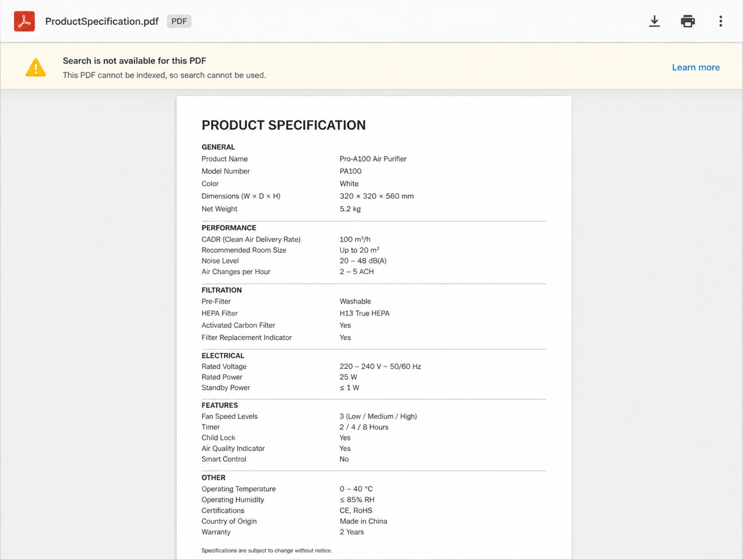Click the 'Standby Power' label
The height and width of the screenshot is (560, 743).
coord(226,388)
